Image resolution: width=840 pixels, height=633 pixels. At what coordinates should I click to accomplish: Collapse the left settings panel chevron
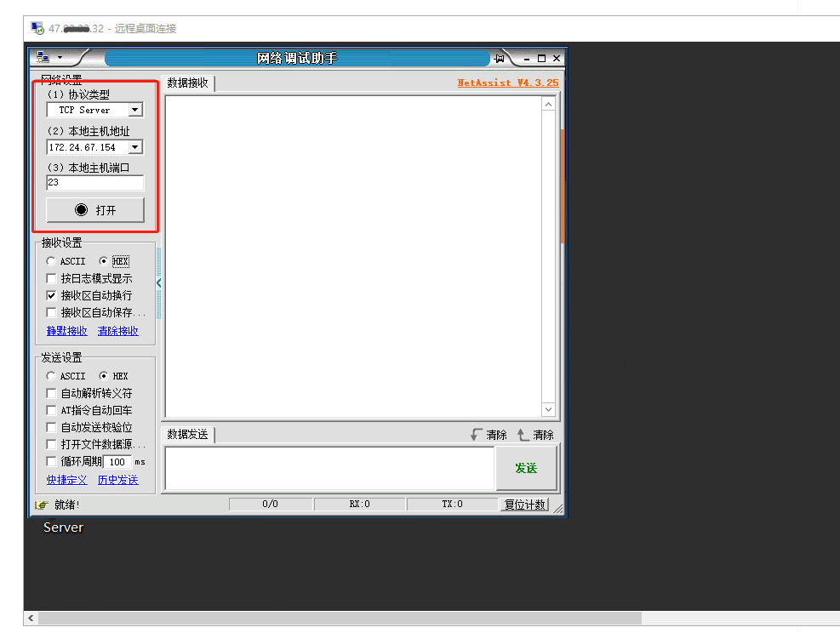(x=158, y=282)
